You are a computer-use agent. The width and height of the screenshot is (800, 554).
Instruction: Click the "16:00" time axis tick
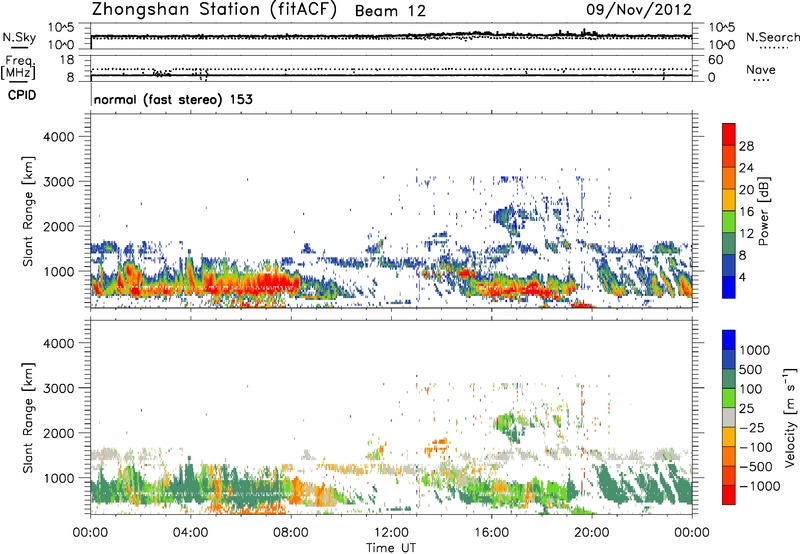[x=491, y=533]
